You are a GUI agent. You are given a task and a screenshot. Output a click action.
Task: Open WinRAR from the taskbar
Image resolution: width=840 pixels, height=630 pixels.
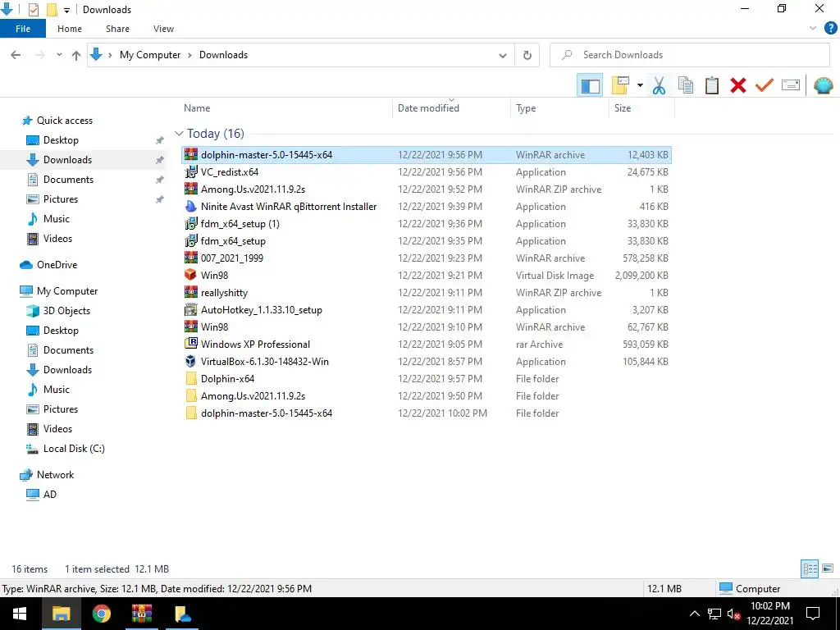point(141,614)
